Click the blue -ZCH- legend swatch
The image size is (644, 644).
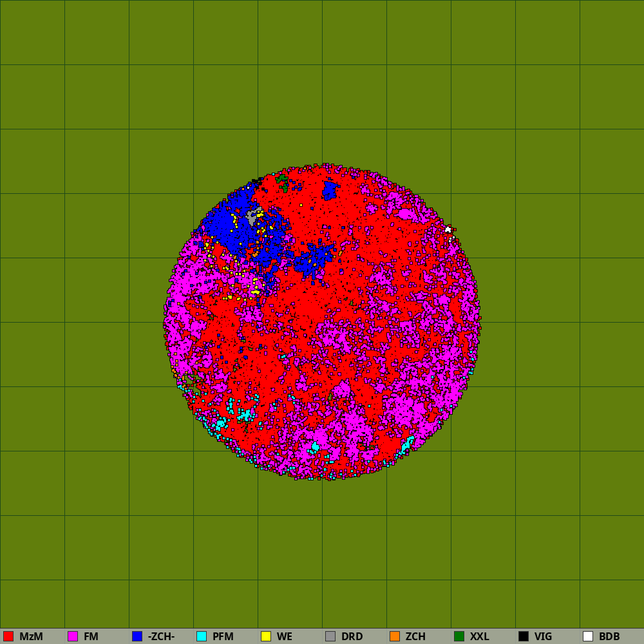pyautogui.click(x=137, y=636)
